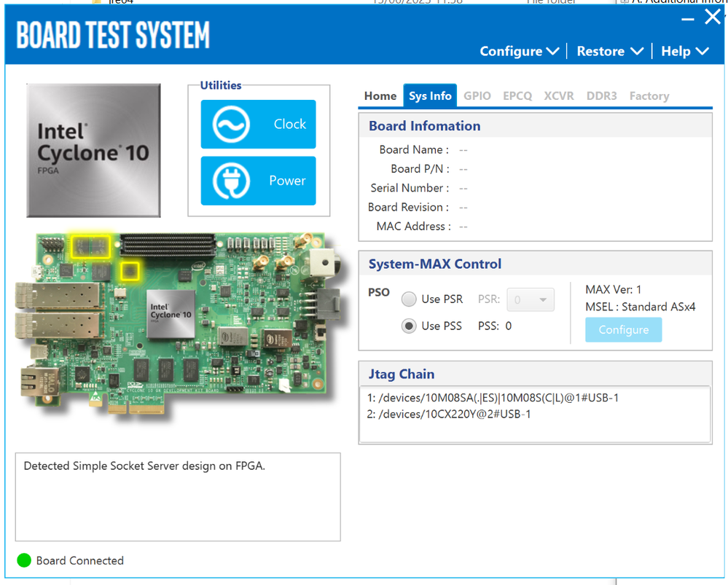Switch to the Home tab
Viewport: 728px width, 585px height.
(x=380, y=96)
